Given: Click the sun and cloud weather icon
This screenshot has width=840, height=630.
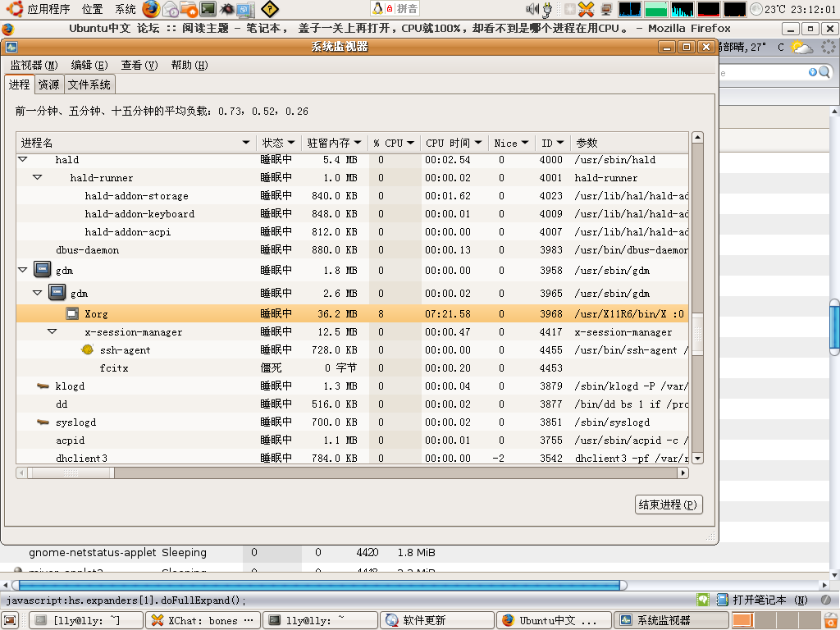Looking at the screenshot, I should [x=802, y=47].
